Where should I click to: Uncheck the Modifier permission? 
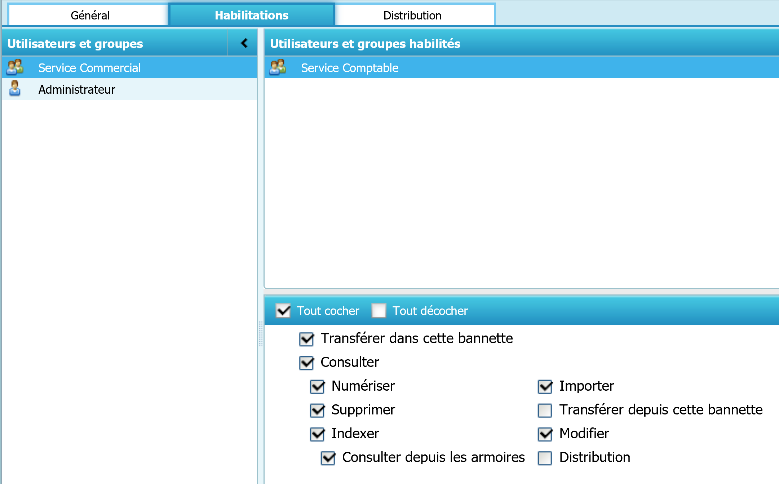[x=545, y=435]
